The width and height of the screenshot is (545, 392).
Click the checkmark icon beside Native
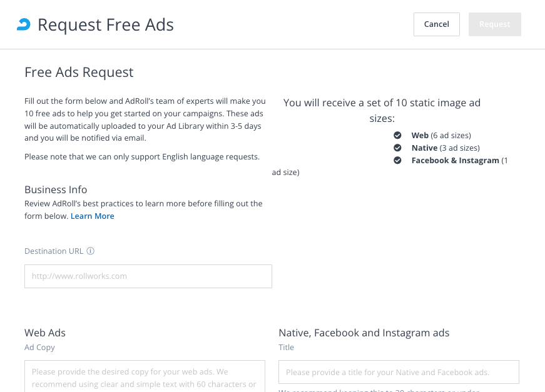click(397, 148)
